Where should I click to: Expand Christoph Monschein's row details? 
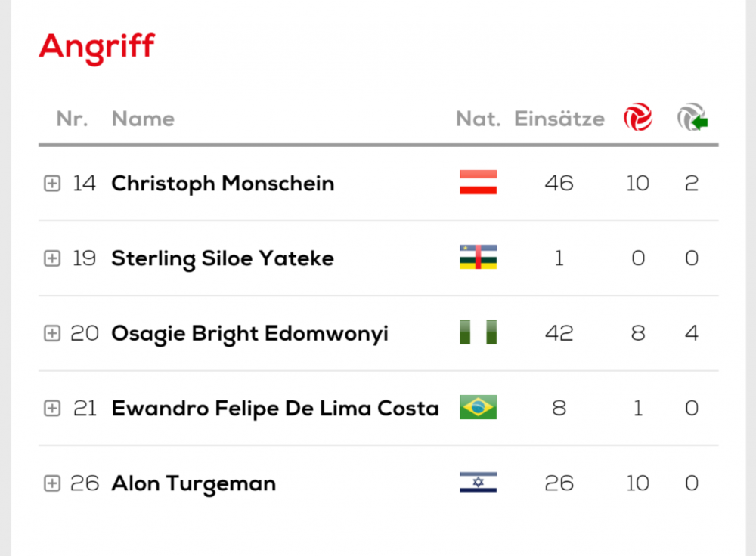[52, 183]
